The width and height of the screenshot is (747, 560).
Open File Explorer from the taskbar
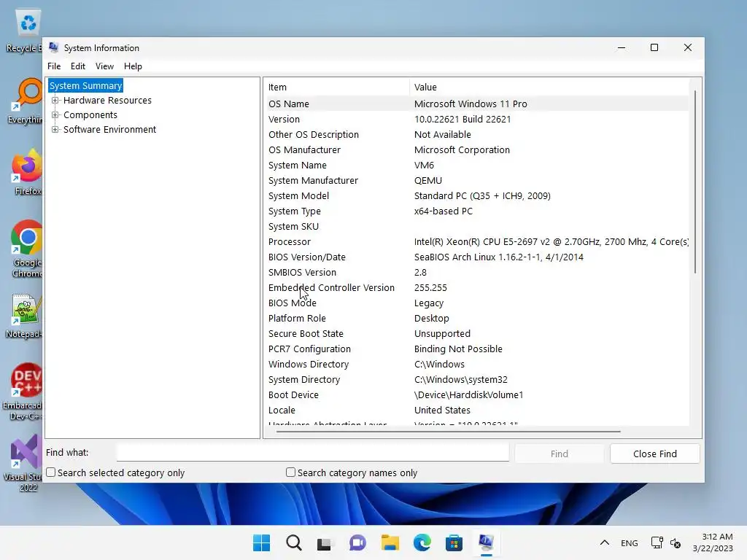click(390, 542)
